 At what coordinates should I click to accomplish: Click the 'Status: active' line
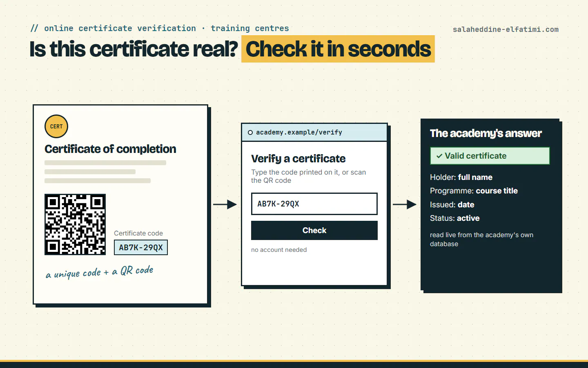pos(454,218)
